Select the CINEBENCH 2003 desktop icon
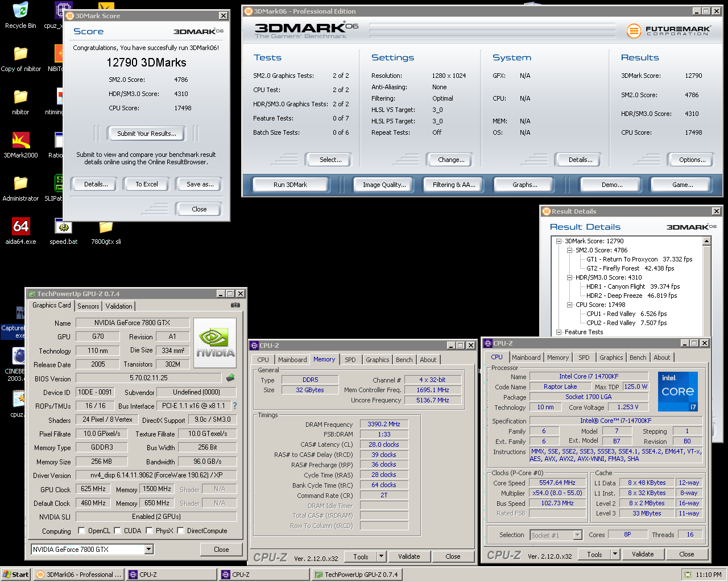Screen dimensions: 728x582 [17, 365]
